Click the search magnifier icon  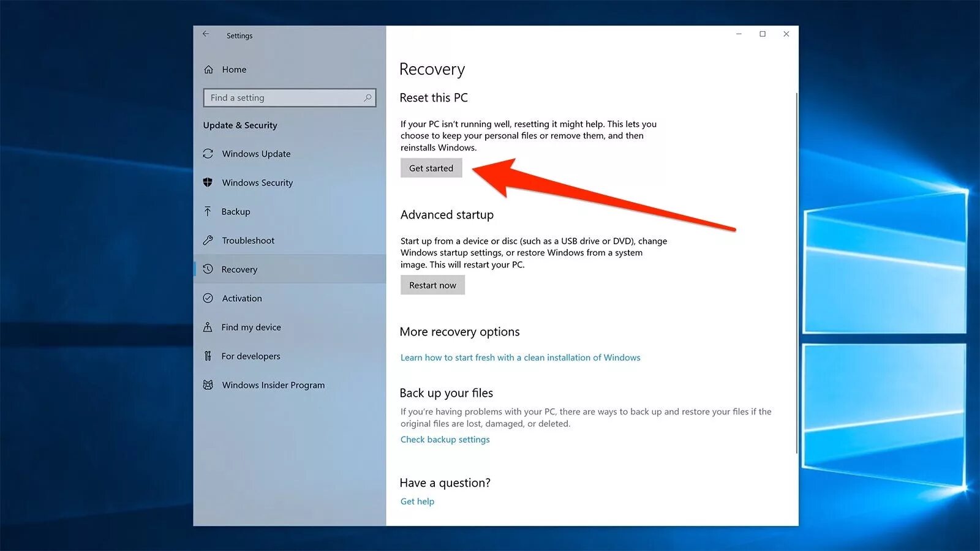coord(367,98)
